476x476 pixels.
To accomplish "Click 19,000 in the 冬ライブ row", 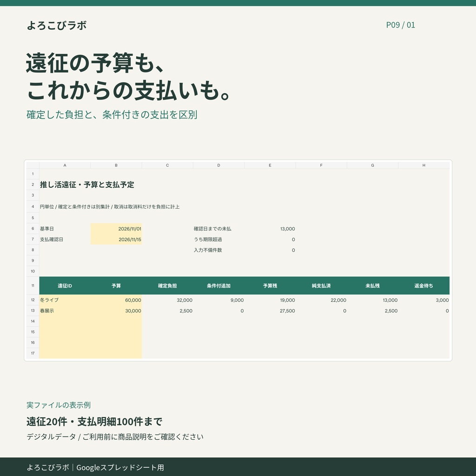I will click(x=287, y=300).
